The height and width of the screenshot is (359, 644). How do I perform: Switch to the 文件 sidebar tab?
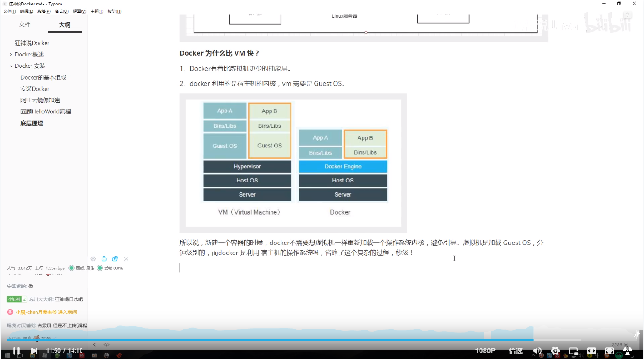click(25, 25)
